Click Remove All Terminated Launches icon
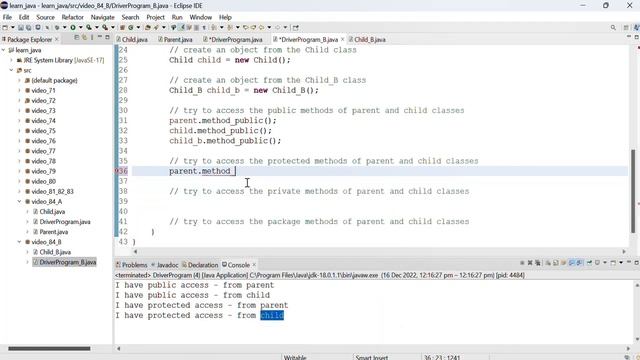The image size is (640, 360). 538,263
